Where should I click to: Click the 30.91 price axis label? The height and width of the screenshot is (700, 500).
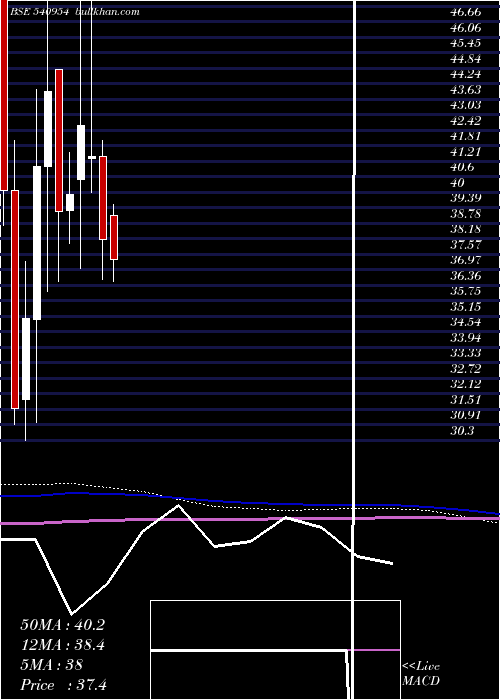(x=466, y=415)
